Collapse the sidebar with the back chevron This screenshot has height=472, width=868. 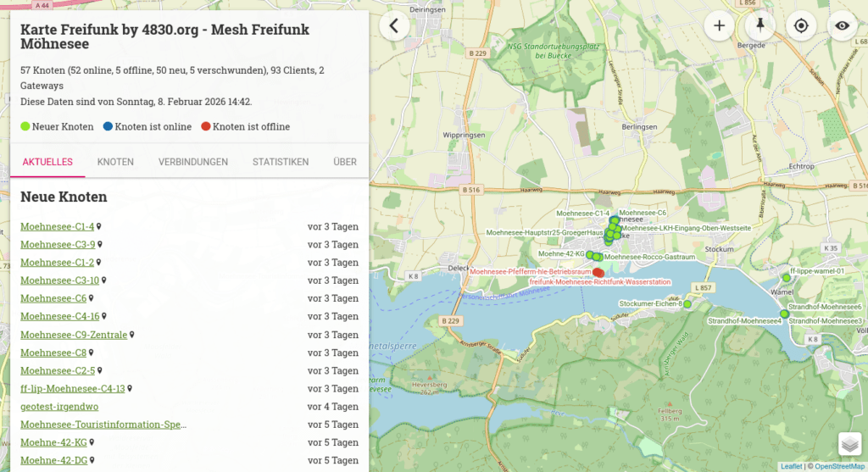click(394, 26)
